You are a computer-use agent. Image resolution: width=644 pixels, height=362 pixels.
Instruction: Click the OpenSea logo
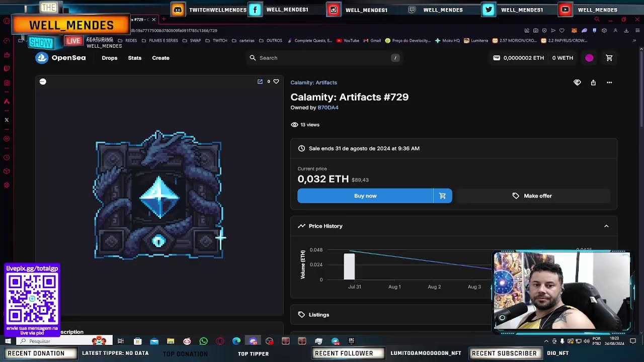[60, 58]
